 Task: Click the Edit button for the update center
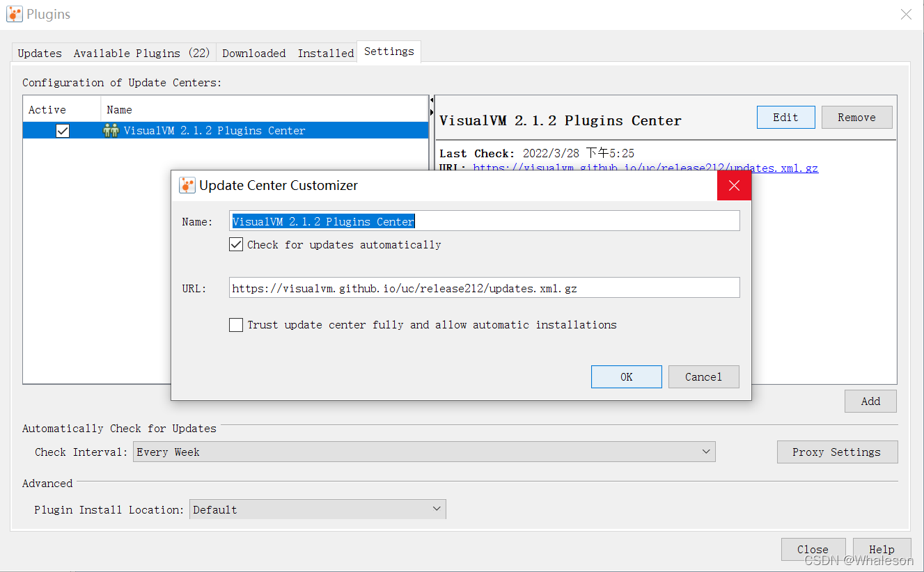click(786, 117)
